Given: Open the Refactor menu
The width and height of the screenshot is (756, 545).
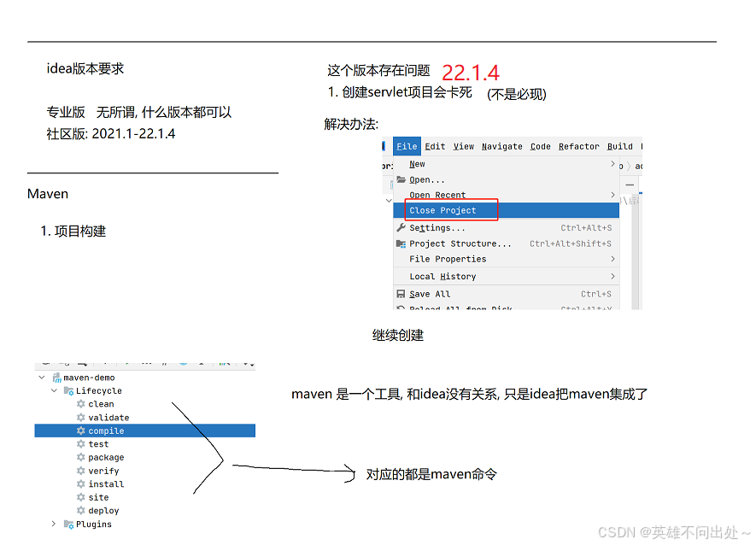Looking at the screenshot, I should pyautogui.click(x=578, y=146).
